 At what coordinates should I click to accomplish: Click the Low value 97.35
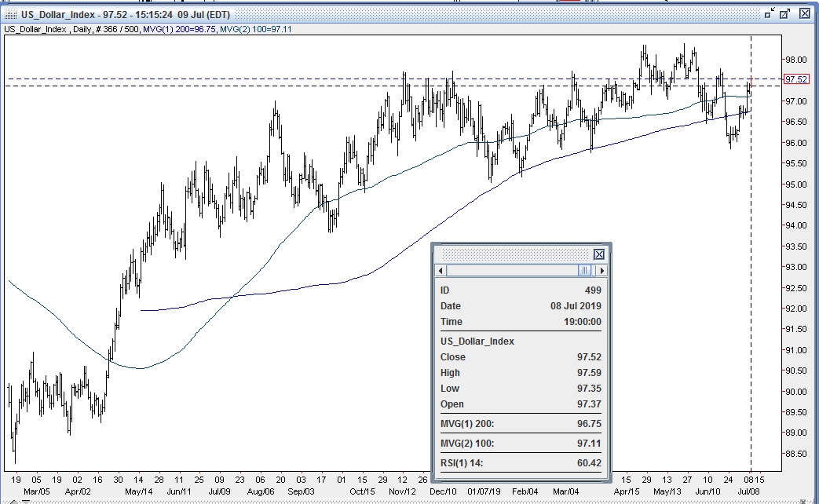click(589, 389)
